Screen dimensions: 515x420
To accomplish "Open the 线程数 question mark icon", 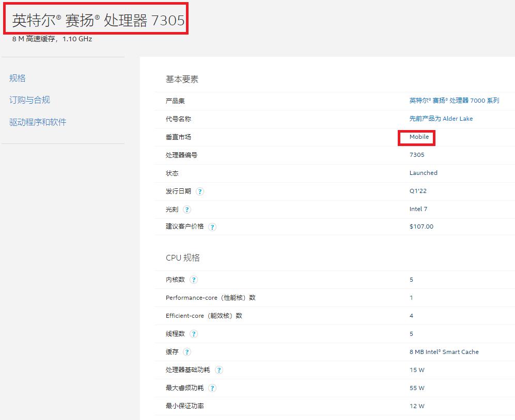I will pos(194,333).
